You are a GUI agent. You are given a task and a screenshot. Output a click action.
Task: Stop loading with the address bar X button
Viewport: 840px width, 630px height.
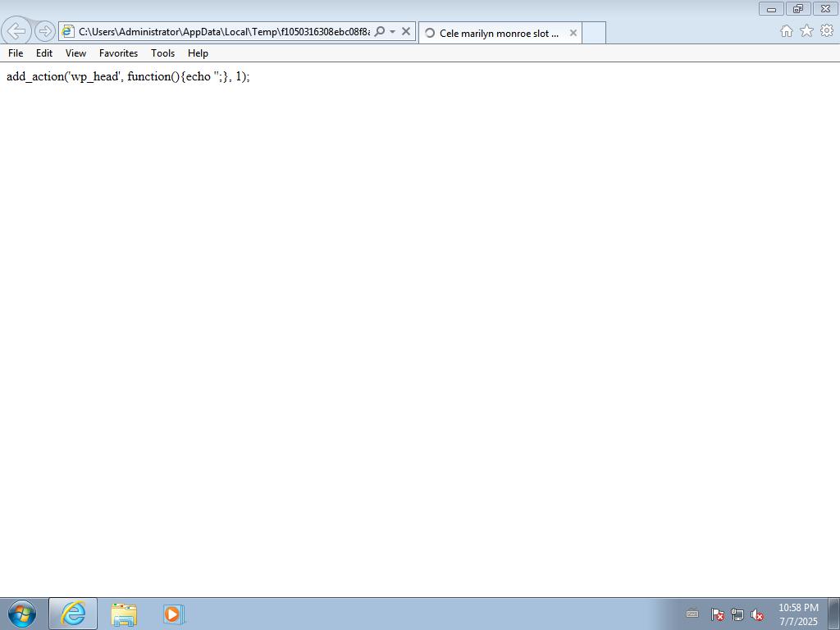406,32
